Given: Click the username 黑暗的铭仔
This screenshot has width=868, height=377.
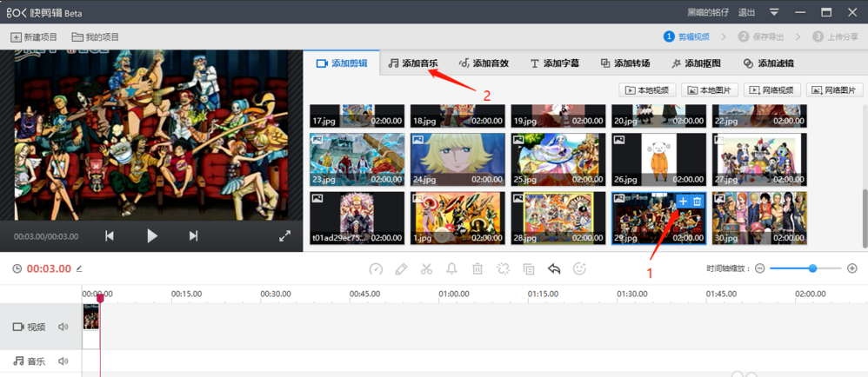Looking at the screenshot, I should coord(708,12).
